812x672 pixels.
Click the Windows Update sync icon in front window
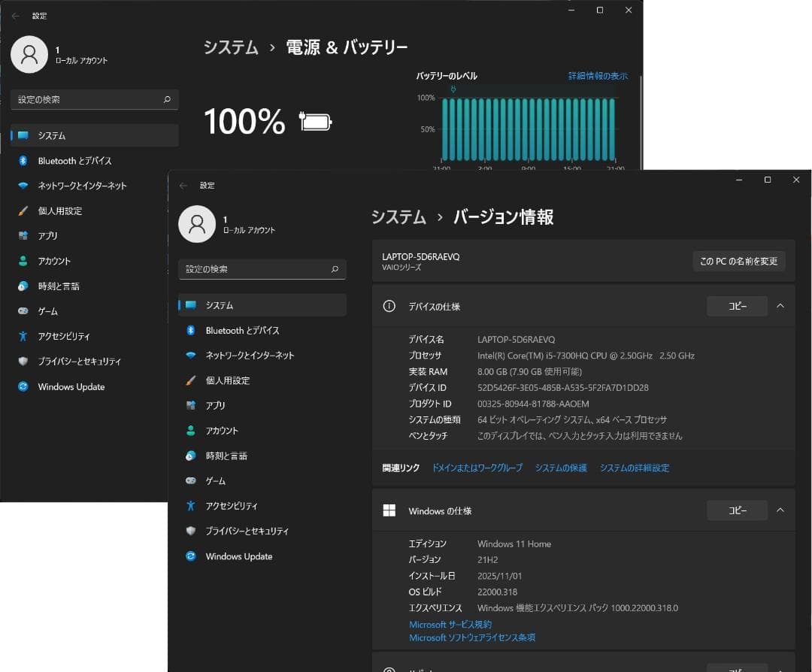coord(190,556)
